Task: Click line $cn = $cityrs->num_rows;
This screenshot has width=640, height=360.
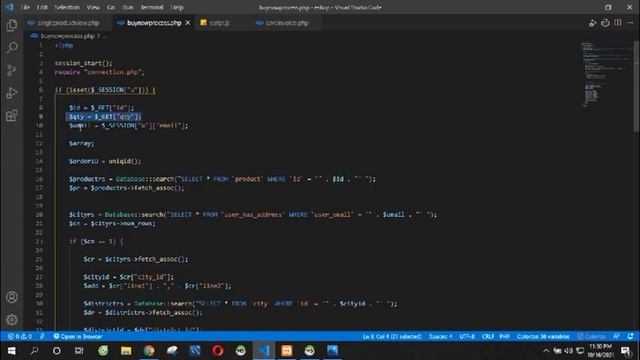Action: 112,224
